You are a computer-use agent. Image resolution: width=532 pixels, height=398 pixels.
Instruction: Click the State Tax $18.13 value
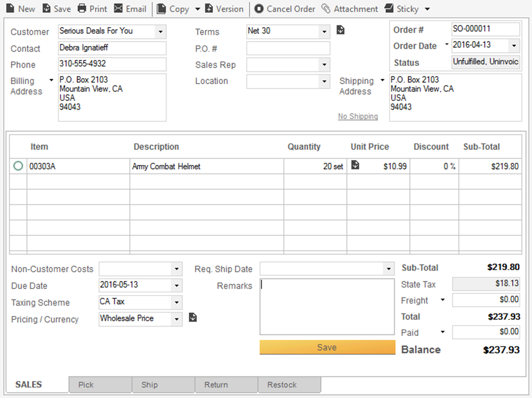tap(486, 284)
